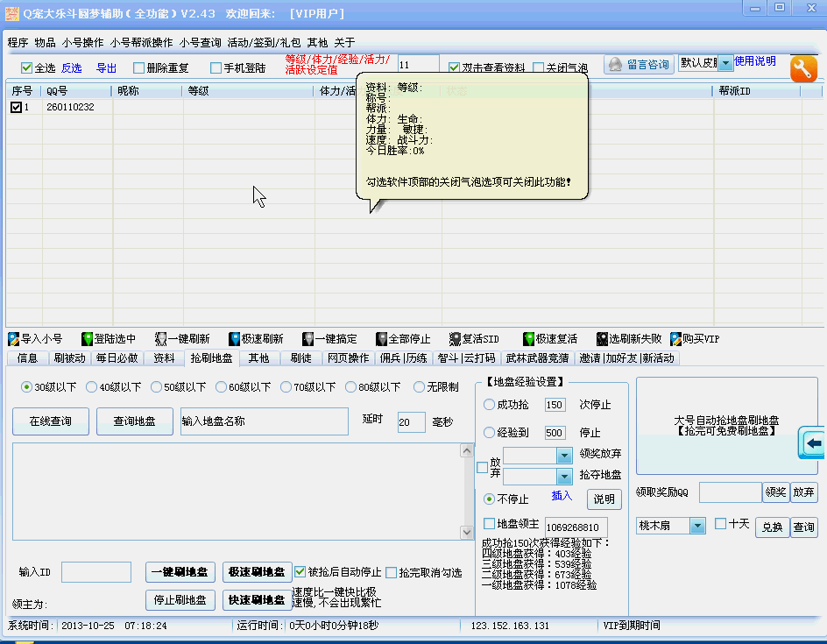Toggle the 双击查看资料 checkbox
Screen dimensions: 827x644
(x=454, y=67)
